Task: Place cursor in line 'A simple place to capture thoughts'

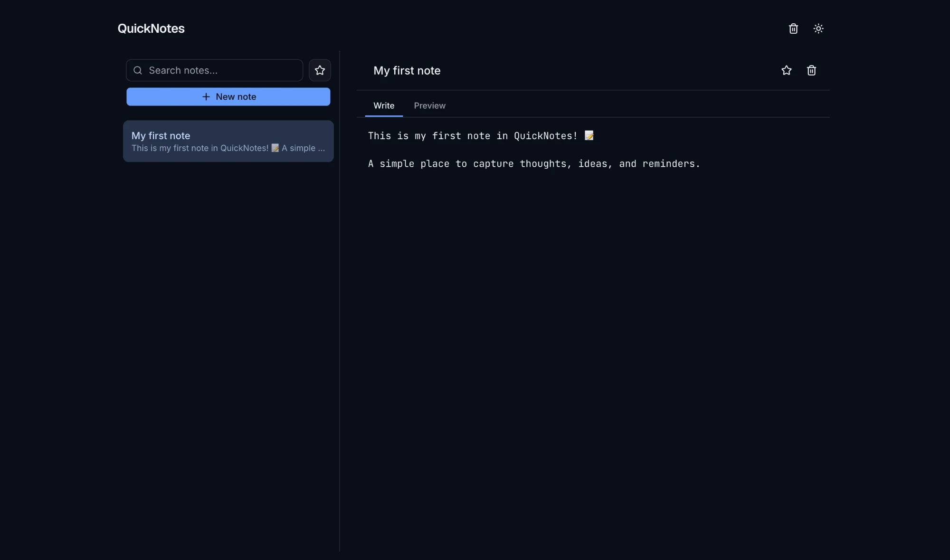Action: 534,164
